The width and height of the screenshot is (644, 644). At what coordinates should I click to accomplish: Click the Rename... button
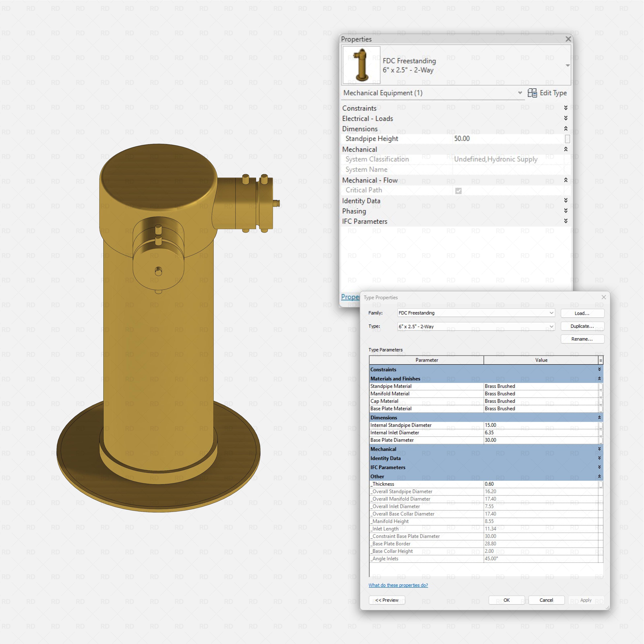click(582, 339)
